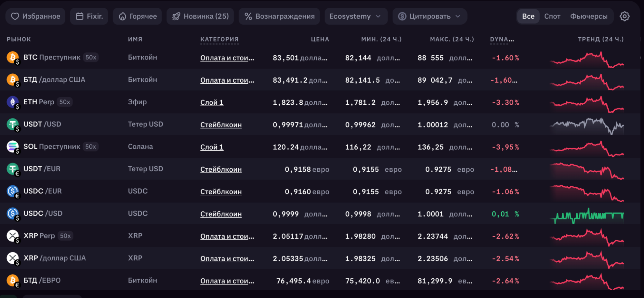Click the USDC /USD coin icon
Viewport: 644px width, 298px height.
tap(13, 214)
